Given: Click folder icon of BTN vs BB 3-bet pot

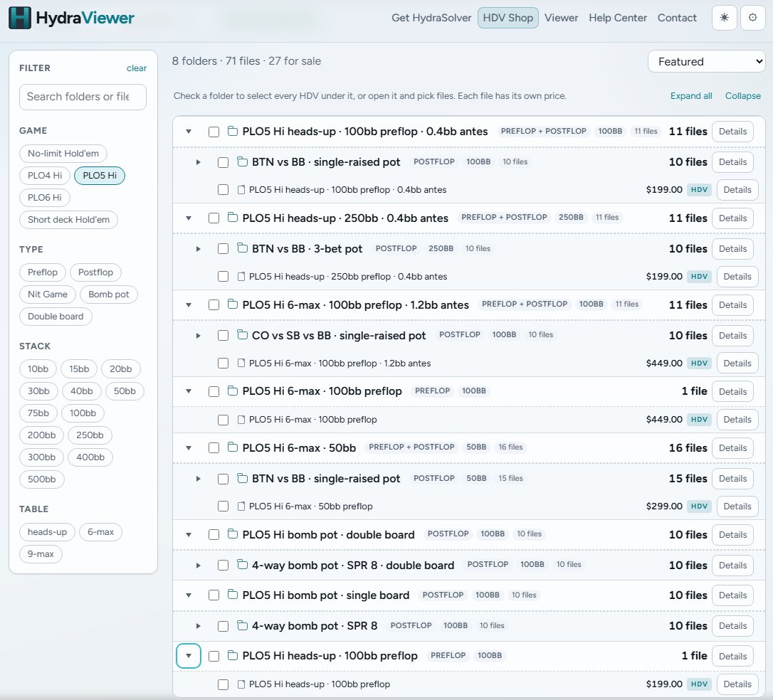Looking at the screenshot, I should coord(242,248).
